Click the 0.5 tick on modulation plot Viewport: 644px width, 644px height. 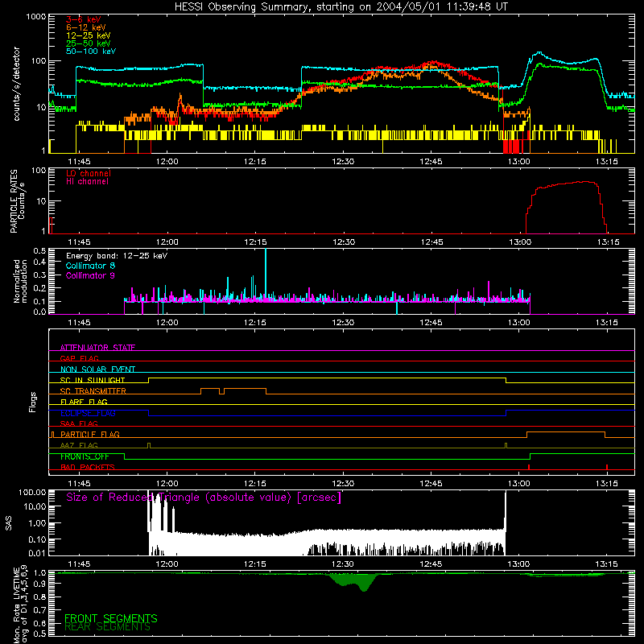[x=39, y=251]
